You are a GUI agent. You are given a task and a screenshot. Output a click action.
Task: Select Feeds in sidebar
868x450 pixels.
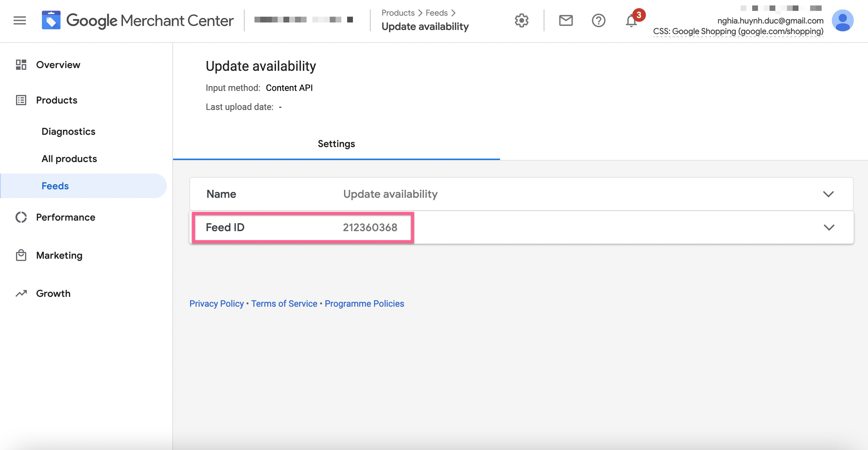click(x=83, y=186)
